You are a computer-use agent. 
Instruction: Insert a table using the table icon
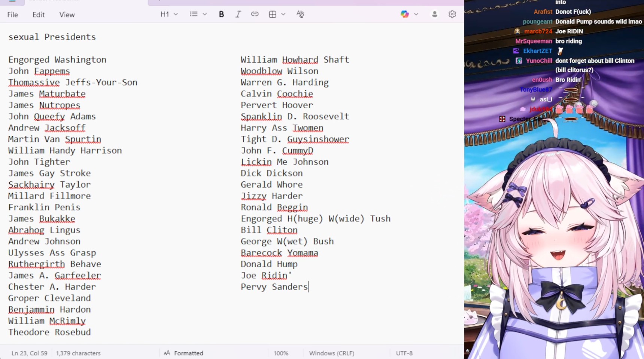click(x=273, y=14)
